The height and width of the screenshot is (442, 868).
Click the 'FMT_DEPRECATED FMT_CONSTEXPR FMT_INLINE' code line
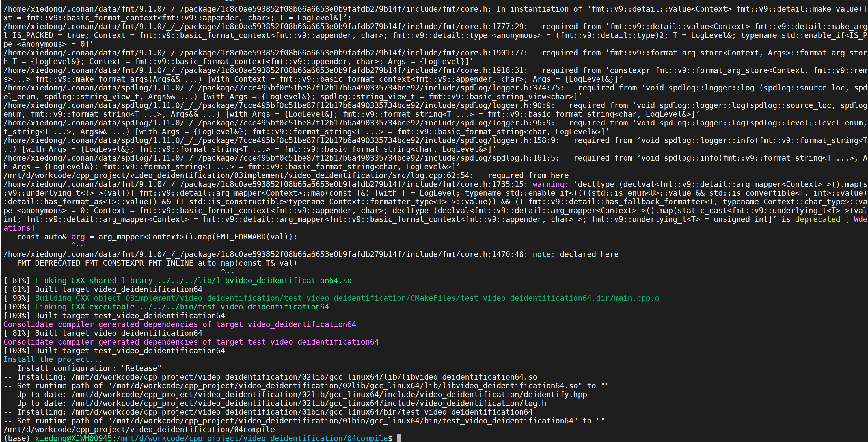pyautogui.click(x=157, y=263)
